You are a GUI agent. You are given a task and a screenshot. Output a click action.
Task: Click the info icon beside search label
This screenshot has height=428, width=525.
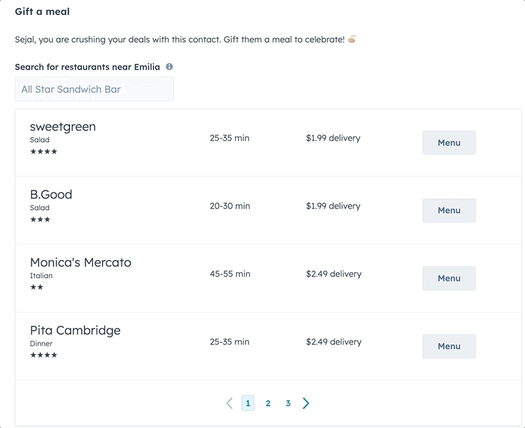169,67
